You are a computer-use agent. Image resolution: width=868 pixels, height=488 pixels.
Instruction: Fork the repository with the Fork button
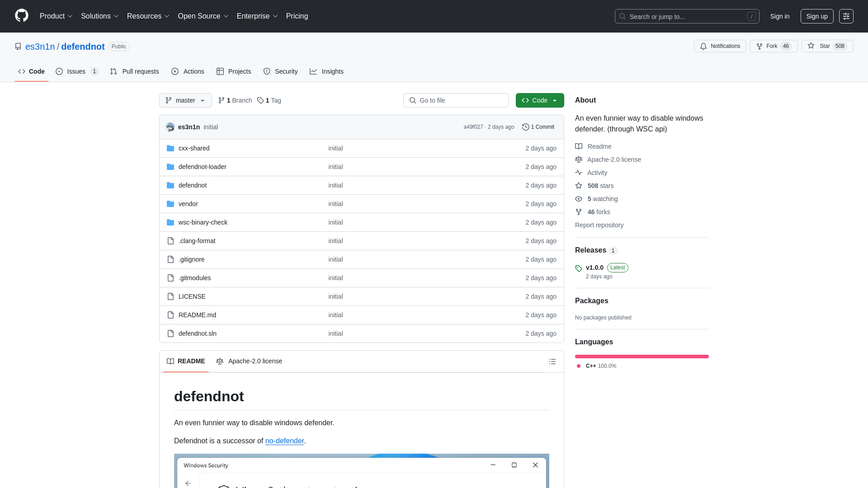(x=774, y=46)
